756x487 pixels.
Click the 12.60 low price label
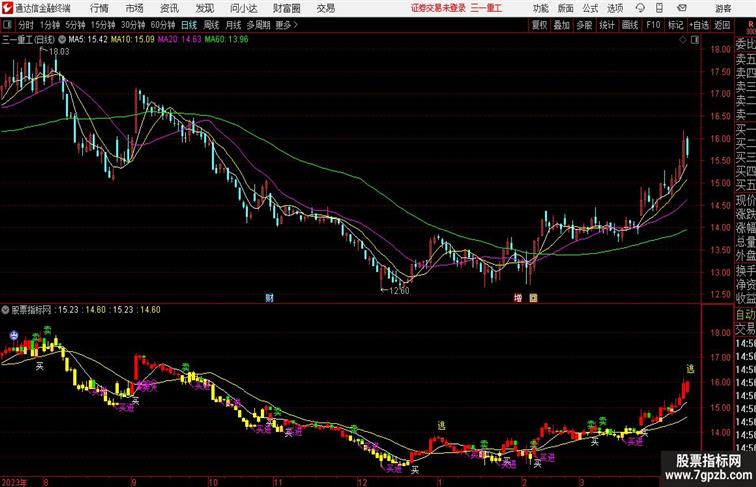[x=399, y=290]
